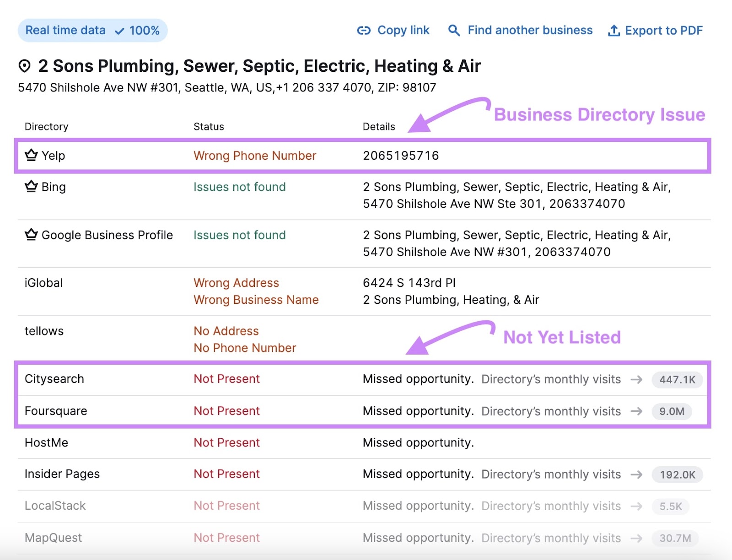
Task: Select the magnifying glass search icon
Action: click(x=454, y=30)
